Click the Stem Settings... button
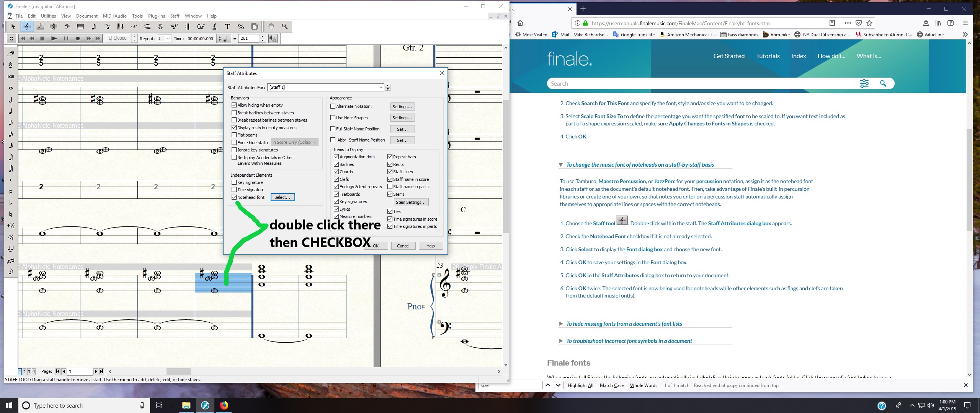 (411, 202)
